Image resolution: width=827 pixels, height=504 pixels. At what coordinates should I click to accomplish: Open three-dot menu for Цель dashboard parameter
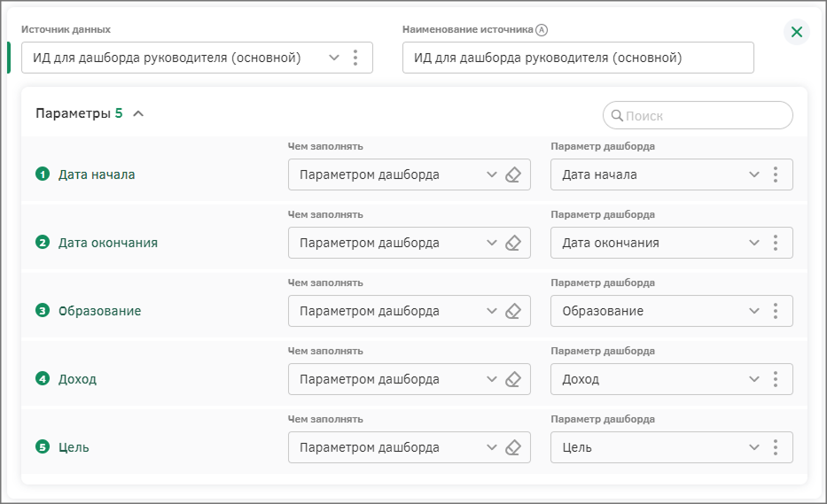pyautogui.click(x=776, y=447)
